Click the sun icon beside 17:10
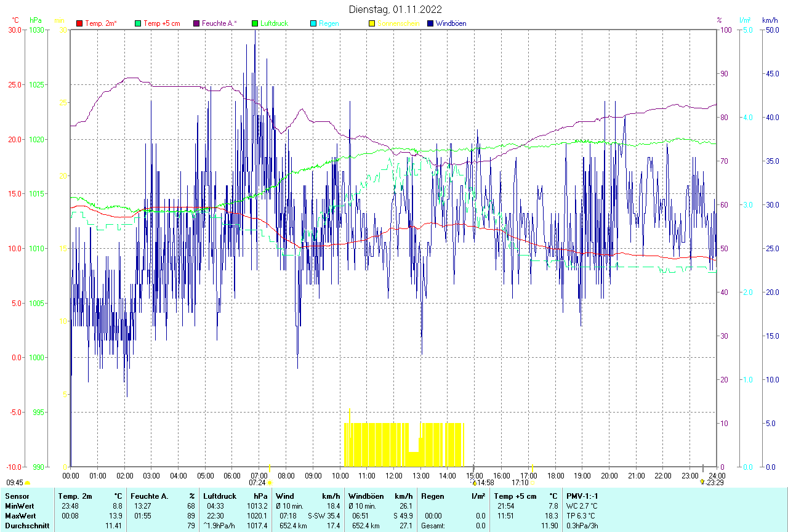 tap(532, 483)
